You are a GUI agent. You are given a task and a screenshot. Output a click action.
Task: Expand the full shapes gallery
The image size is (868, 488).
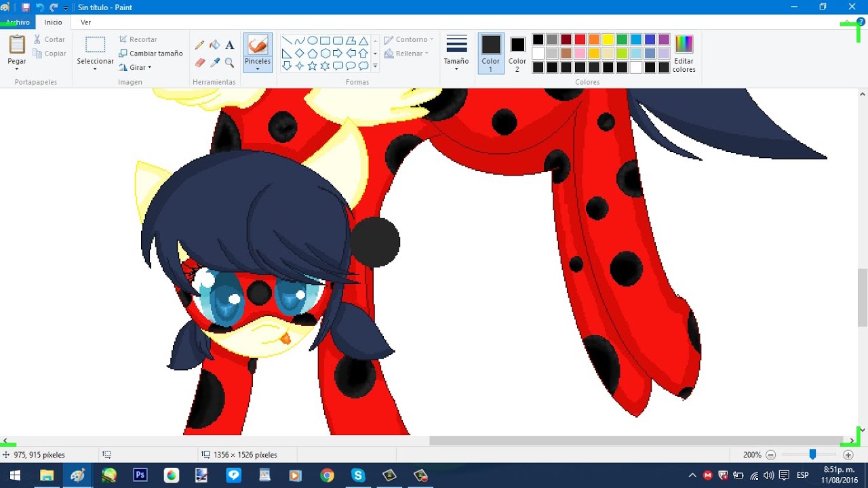[x=375, y=66]
